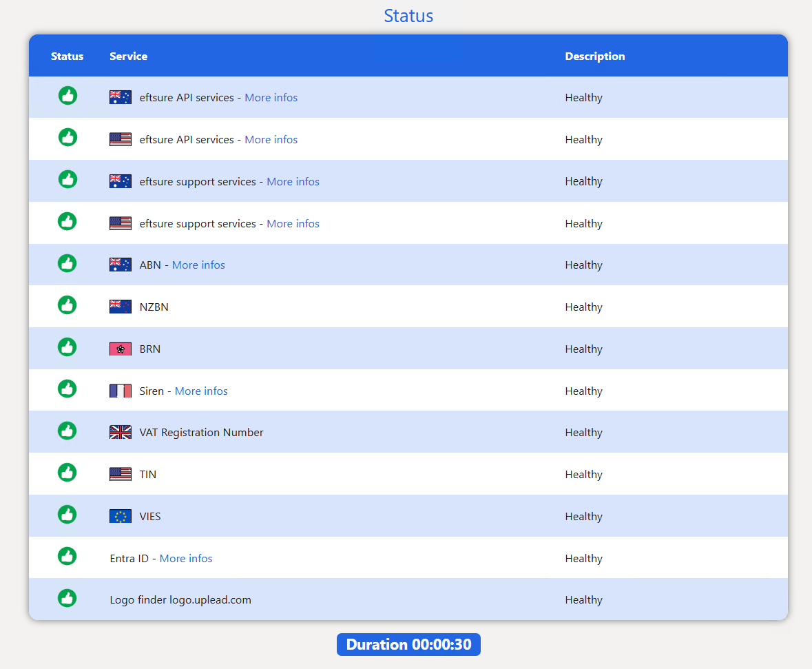Open More infos for Australian eftsure API services
812x669 pixels.
pyautogui.click(x=271, y=97)
